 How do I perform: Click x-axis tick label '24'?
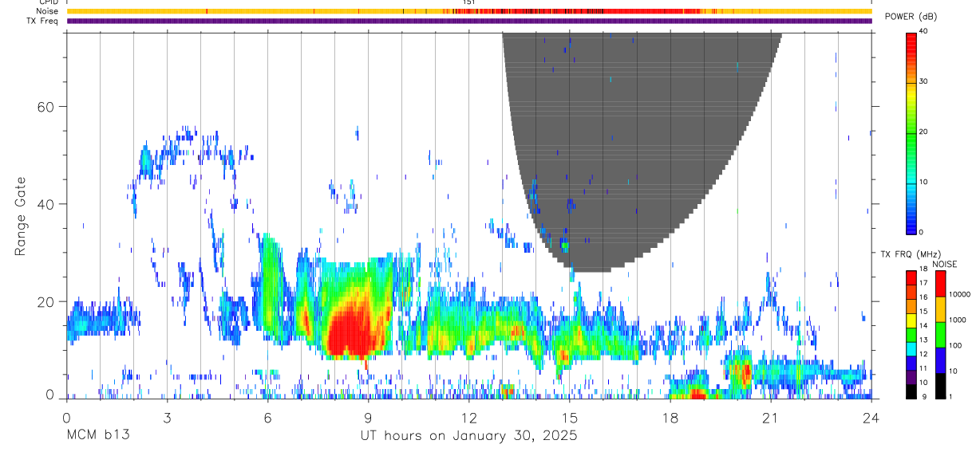pos(871,417)
